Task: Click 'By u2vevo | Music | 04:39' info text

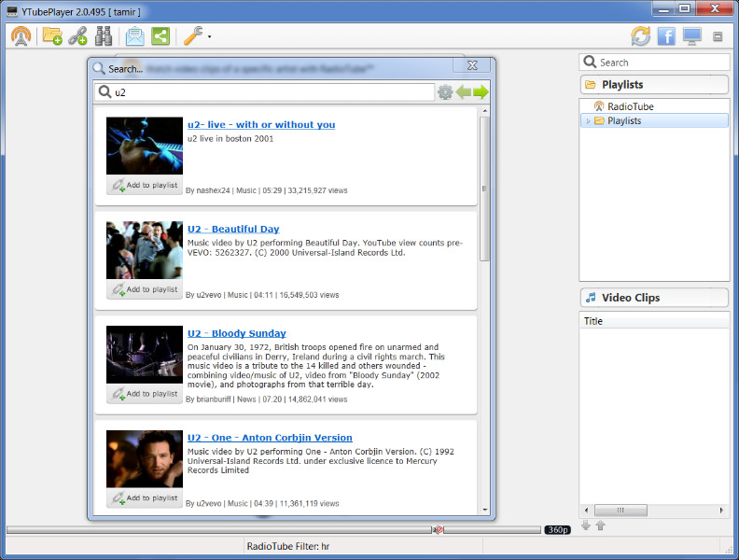Action: tap(262, 503)
